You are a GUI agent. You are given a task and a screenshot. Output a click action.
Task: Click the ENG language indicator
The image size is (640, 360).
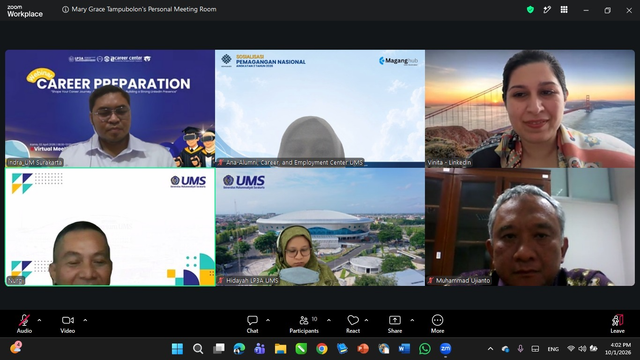pyautogui.click(x=553, y=349)
